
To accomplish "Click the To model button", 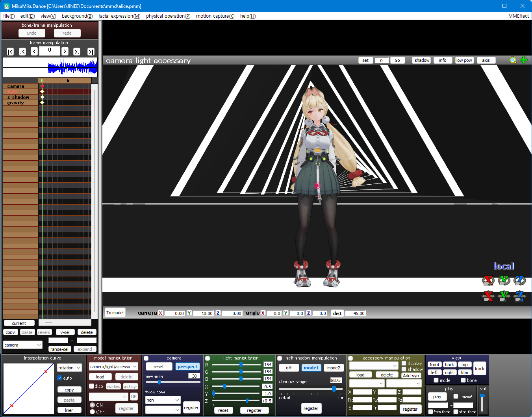I will [115, 313].
